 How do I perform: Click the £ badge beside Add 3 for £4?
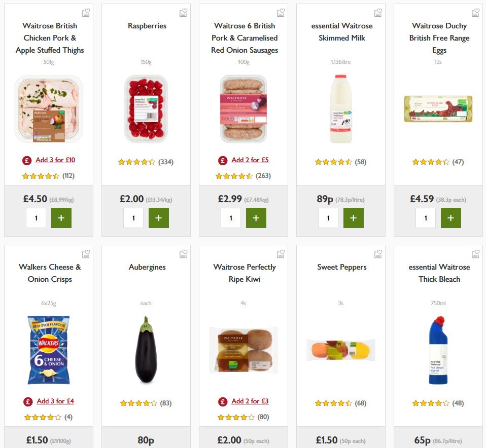click(27, 401)
